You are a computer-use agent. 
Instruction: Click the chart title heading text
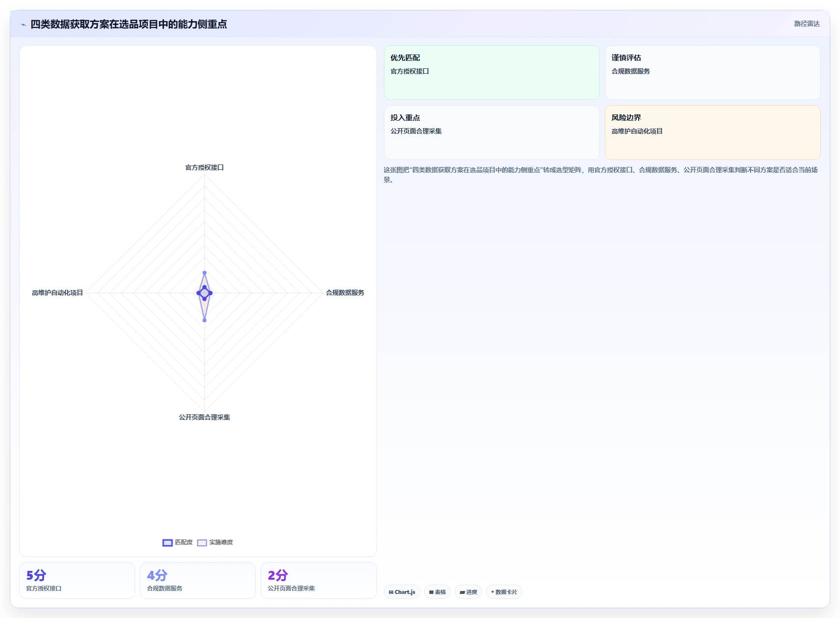click(x=129, y=24)
